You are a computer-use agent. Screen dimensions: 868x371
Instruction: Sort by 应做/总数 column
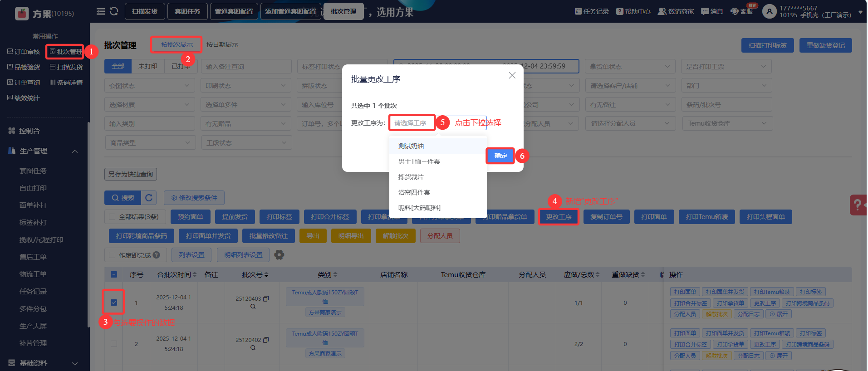[598, 274]
